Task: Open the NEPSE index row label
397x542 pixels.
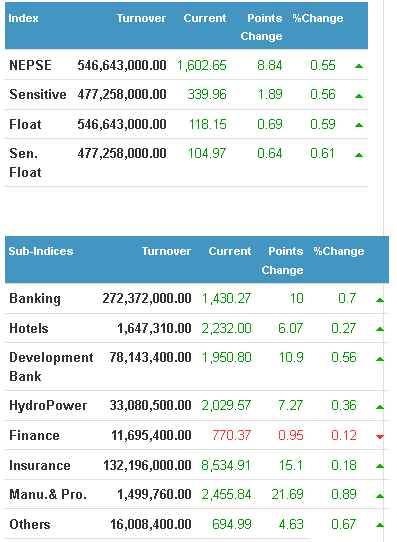Action: 30,65
